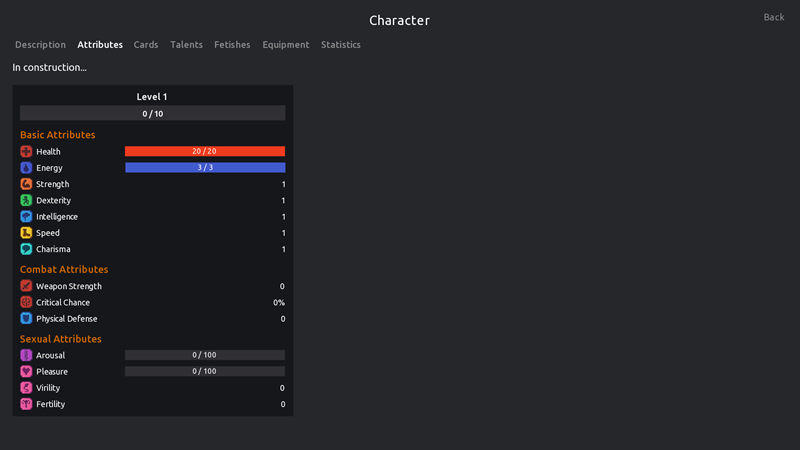800x450 pixels.
Task: Select the Charisma speech icon
Action: point(26,249)
